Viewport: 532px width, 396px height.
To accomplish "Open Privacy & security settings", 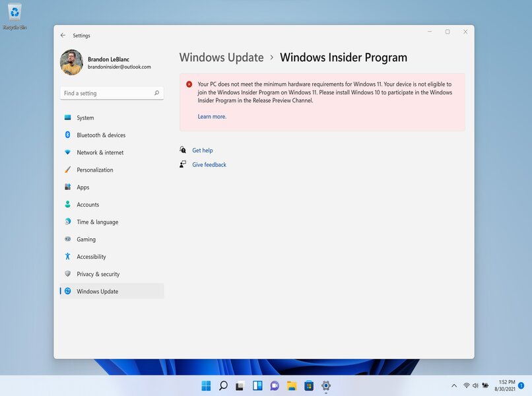I will 96,274.
